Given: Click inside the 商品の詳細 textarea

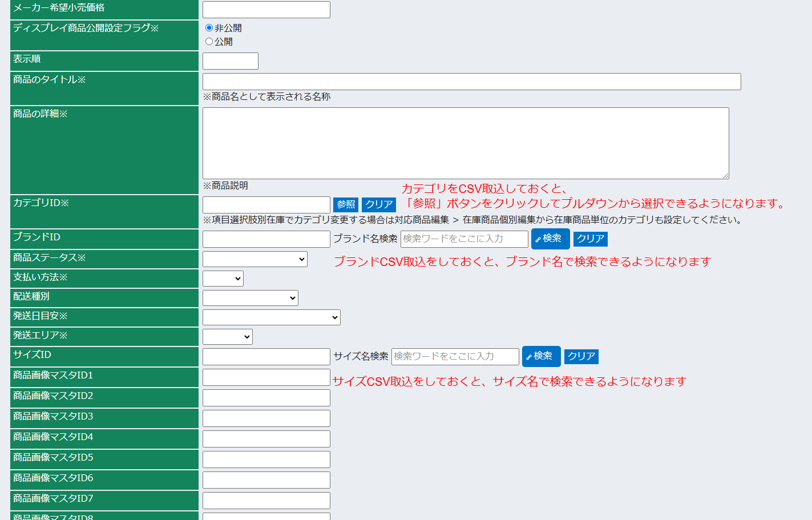Looking at the screenshot, I should (466, 143).
